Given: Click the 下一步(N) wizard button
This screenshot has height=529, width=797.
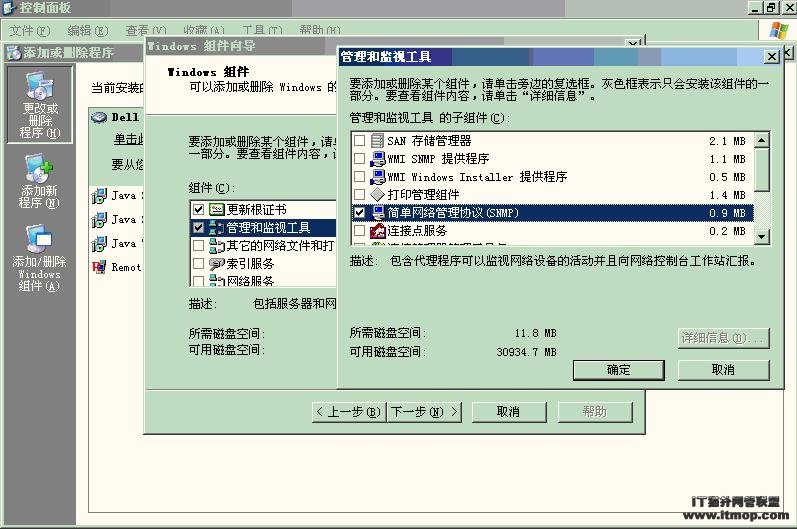Looking at the screenshot, I should (424, 412).
